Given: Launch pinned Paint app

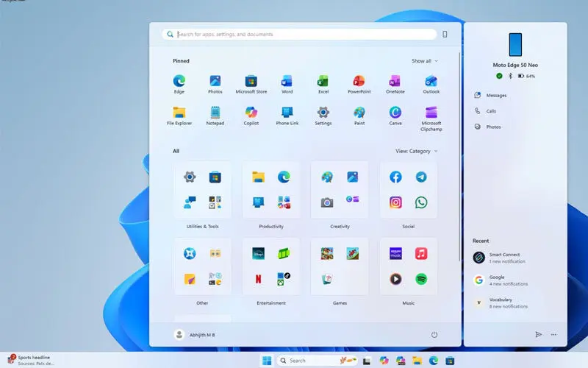Looking at the screenshot, I should coord(359,116).
